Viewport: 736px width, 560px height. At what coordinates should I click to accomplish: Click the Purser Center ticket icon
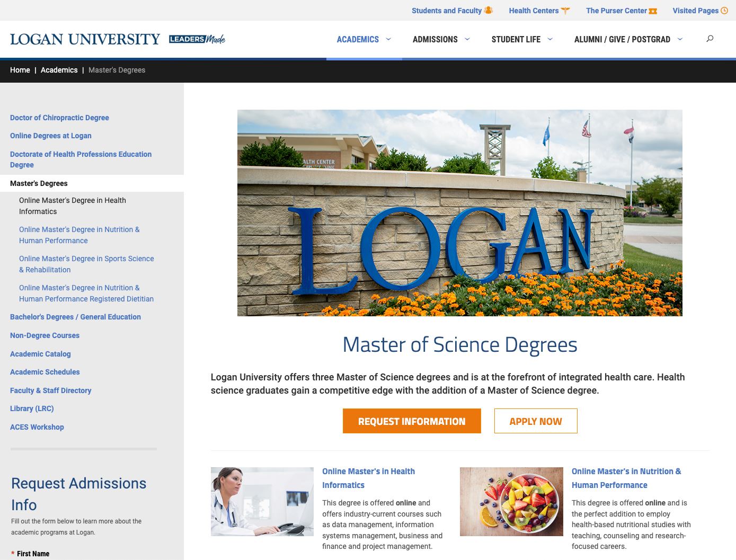coord(653,11)
